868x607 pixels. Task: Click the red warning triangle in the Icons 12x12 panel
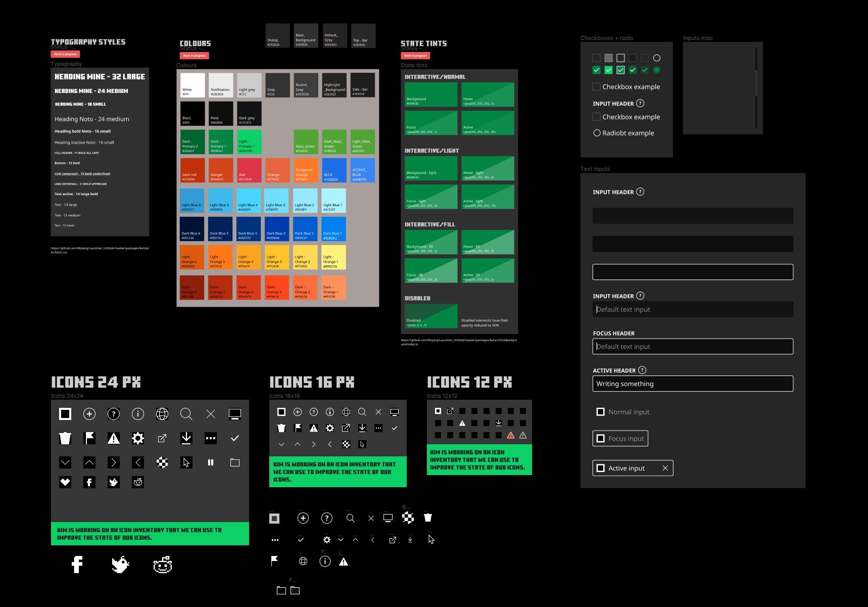click(511, 435)
